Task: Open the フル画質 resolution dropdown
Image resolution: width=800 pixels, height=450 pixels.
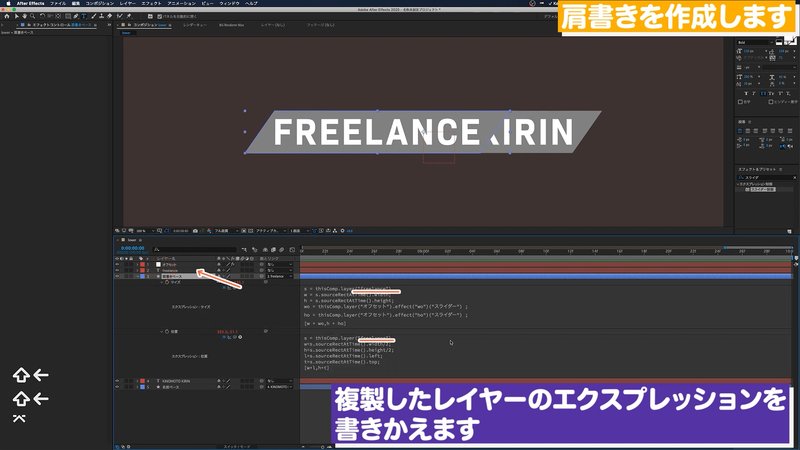Action: [x=226, y=231]
